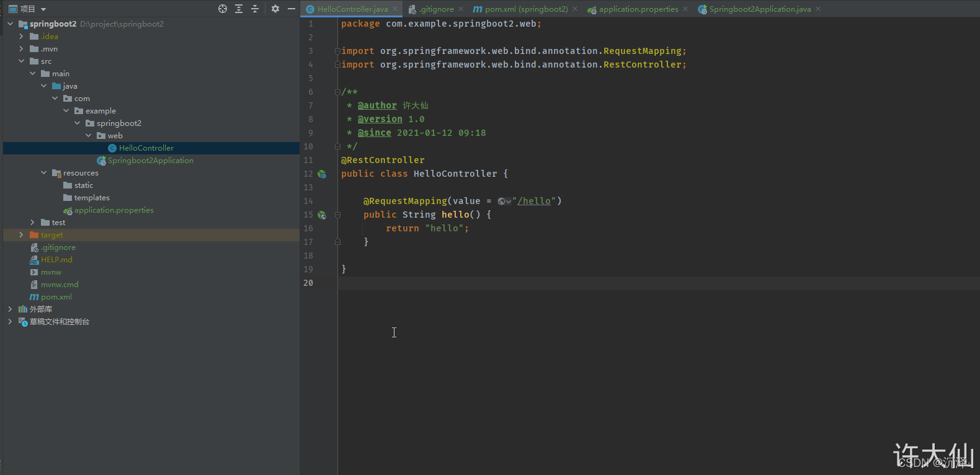Click the HelloController class icon in tree
Image resolution: width=980 pixels, height=475 pixels.
[x=112, y=148]
